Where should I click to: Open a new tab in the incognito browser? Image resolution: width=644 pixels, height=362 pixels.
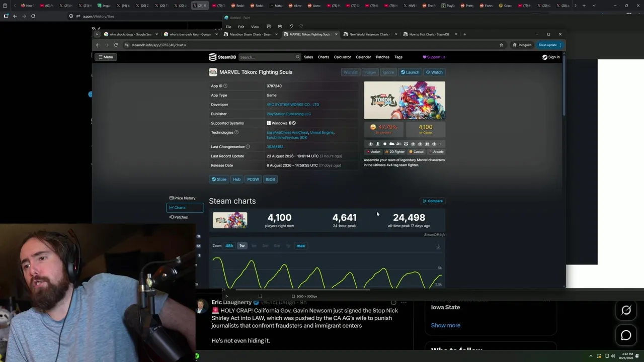point(465,35)
